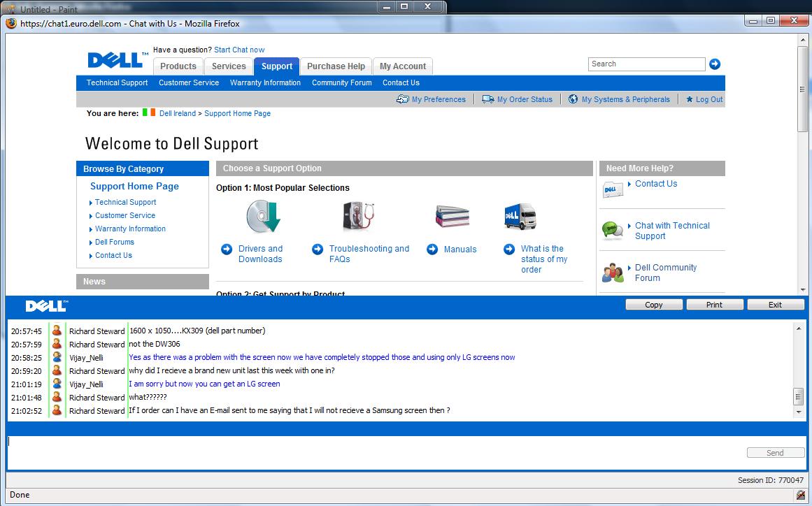Open the My Account tab
Image resolution: width=812 pixels, height=506 pixels.
pos(403,66)
